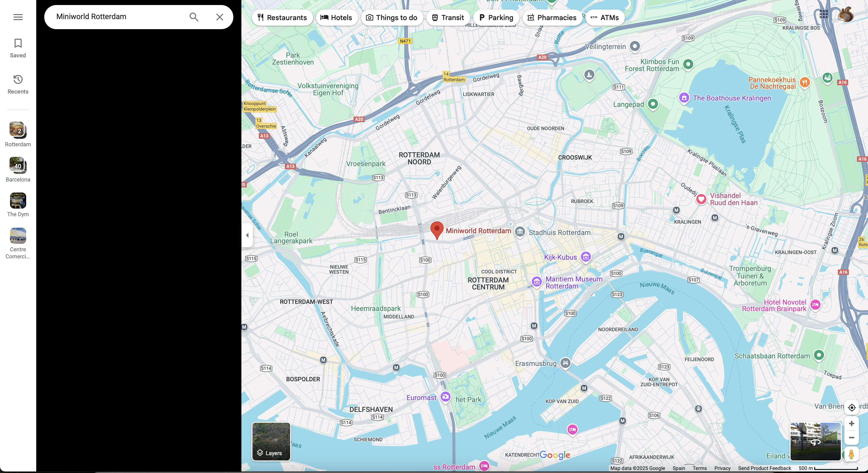The image size is (868, 473).
Task: Open Pegman Street View control
Action: point(851,454)
